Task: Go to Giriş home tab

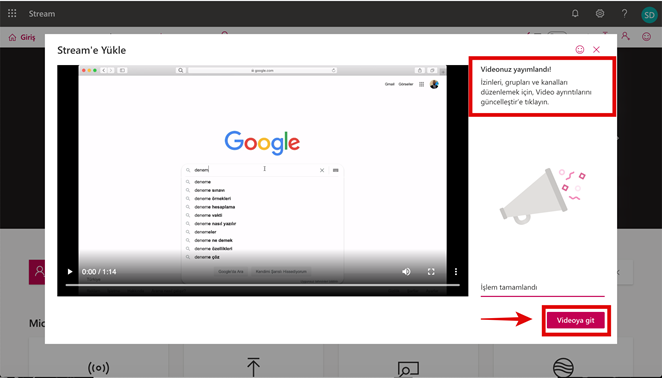Action: [x=22, y=37]
